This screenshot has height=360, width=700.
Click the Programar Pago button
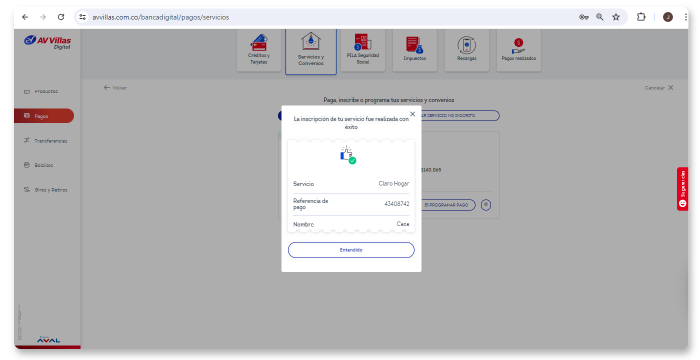447,205
